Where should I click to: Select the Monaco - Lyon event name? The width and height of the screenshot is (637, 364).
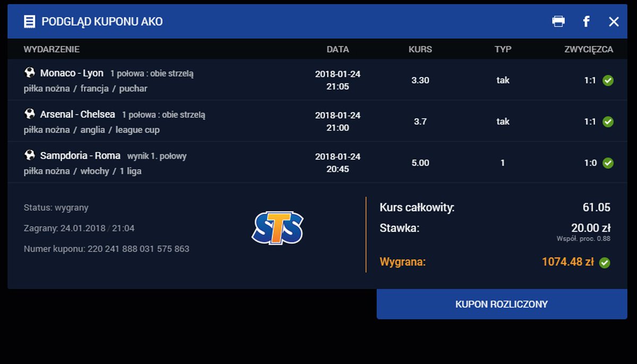72,73
